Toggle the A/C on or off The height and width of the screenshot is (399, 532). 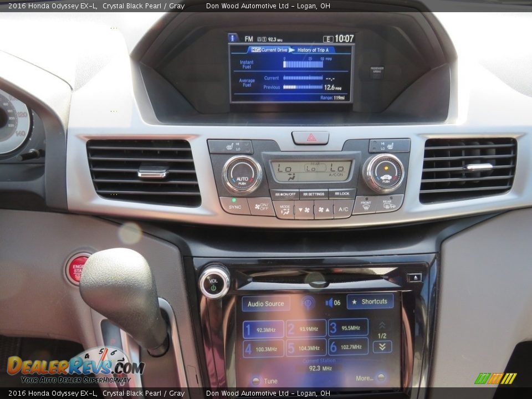pyautogui.click(x=344, y=209)
